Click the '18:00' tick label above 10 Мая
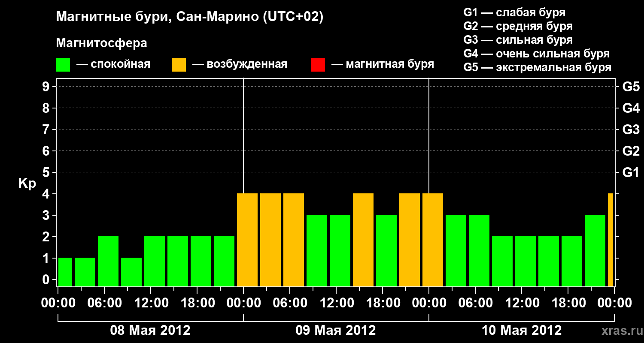This screenshot has height=343, width=644. point(568,303)
